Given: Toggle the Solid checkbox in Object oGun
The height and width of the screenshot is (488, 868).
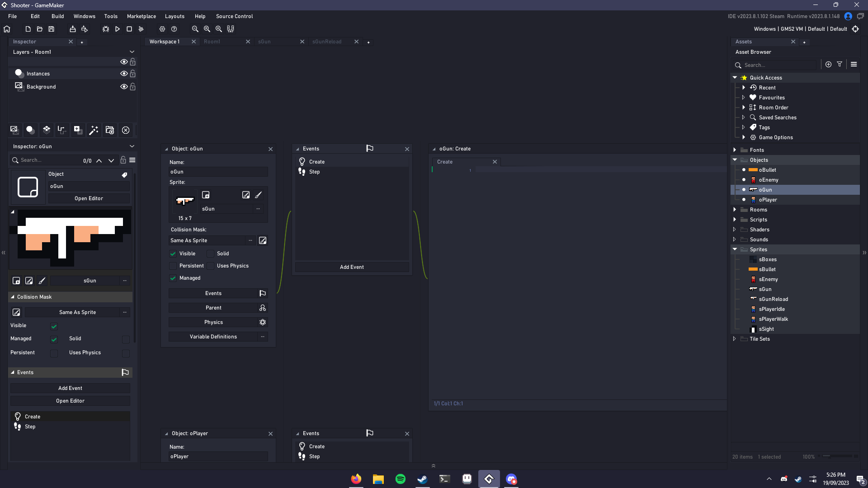Looking at the screenshot, I should point(211,254).
